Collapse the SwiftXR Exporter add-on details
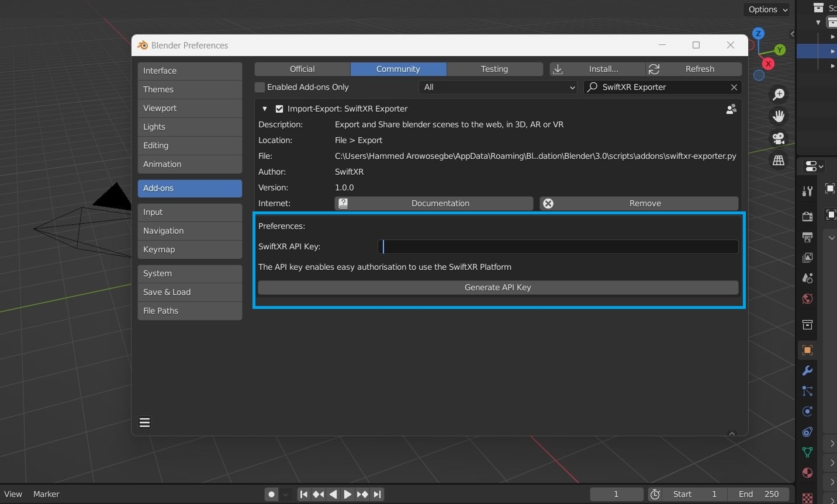This screenshot has height=504, width=837. (265, 109)
